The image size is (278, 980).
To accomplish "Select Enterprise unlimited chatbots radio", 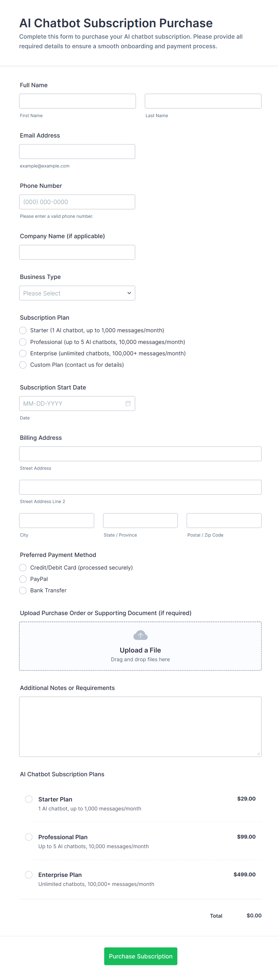I will pos(23,354).
